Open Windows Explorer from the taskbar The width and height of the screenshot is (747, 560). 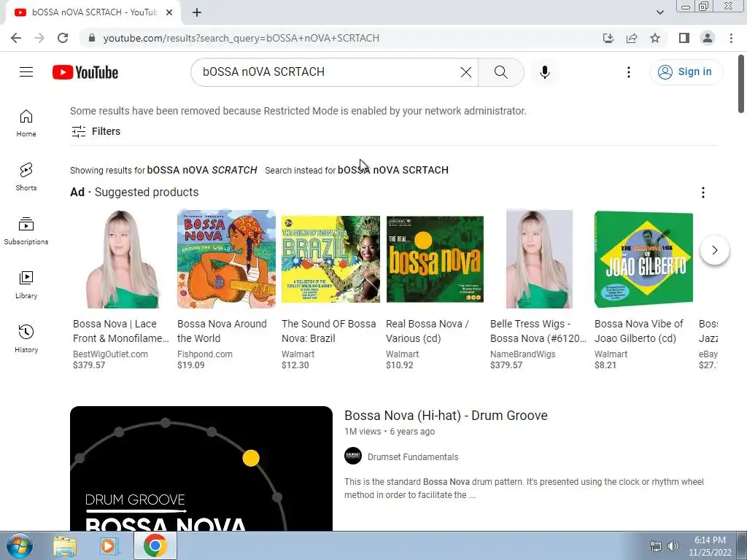pyautogui.click(x=65, y=545)
